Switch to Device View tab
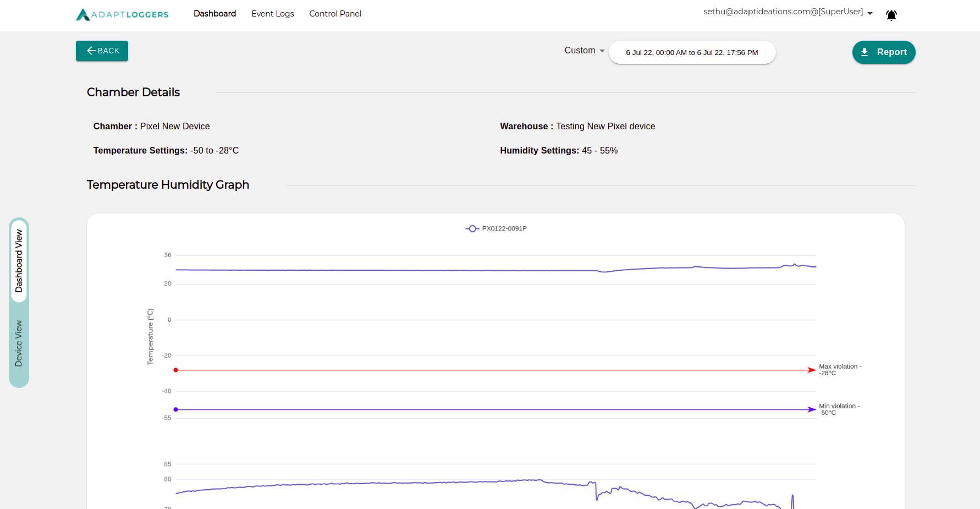 (x=19, y=343)
